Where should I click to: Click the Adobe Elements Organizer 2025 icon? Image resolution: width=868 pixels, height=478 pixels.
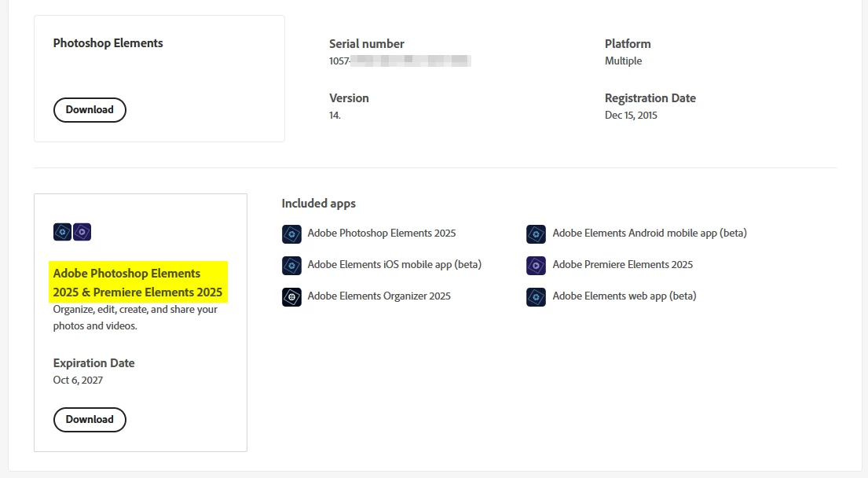(291, 297)
